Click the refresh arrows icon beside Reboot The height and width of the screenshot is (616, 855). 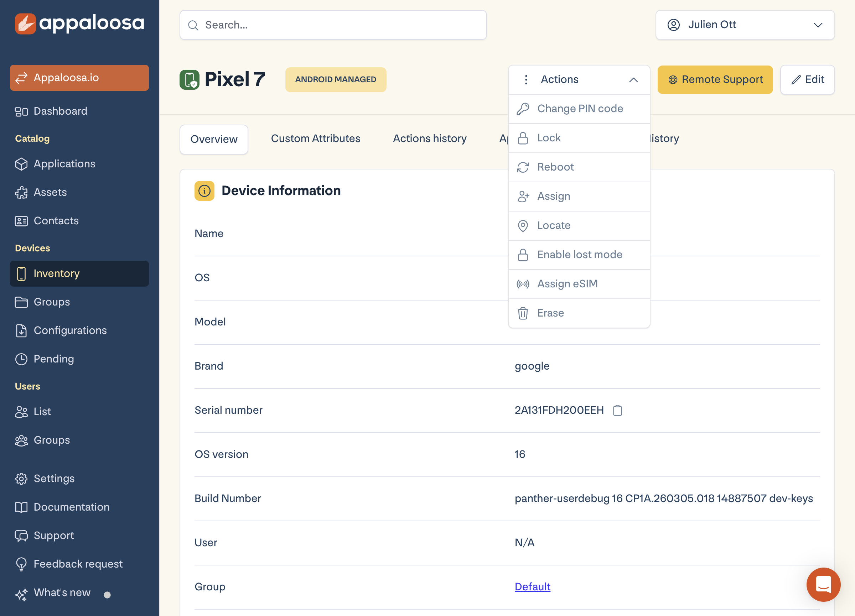click(523, 167)
